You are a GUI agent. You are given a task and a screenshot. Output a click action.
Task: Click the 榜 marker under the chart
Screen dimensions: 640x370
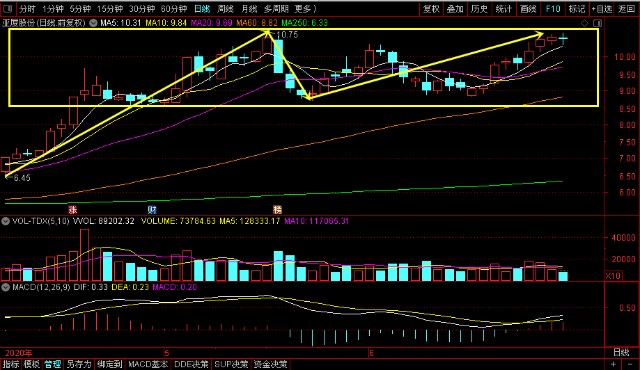pyautogui.click(x=277, y=210)
